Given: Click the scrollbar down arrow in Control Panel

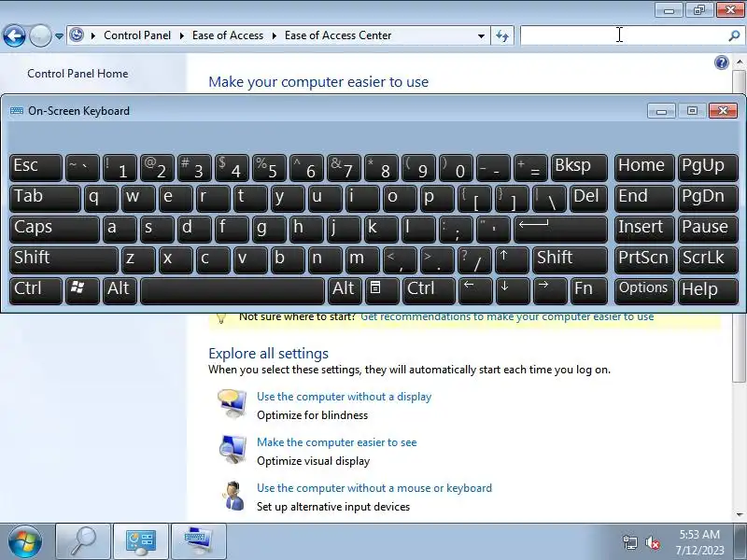Looking at the screenshot, I should [739, 515].
